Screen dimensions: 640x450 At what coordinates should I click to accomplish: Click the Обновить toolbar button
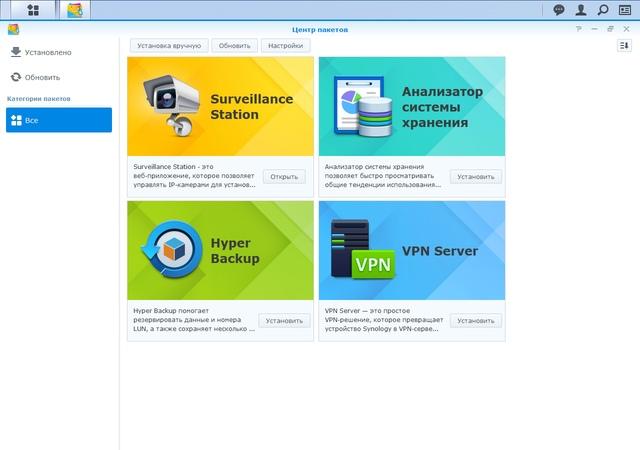coord(234,46)
